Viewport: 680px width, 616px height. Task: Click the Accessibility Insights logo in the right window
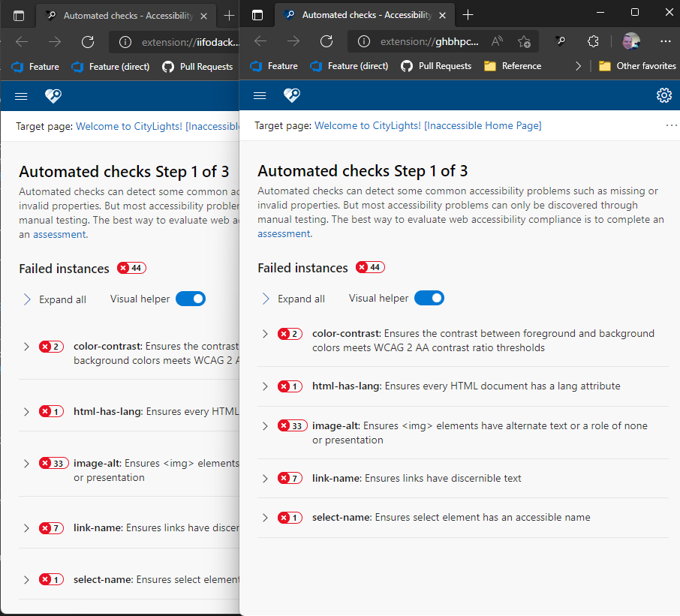(x=291, y=95)
